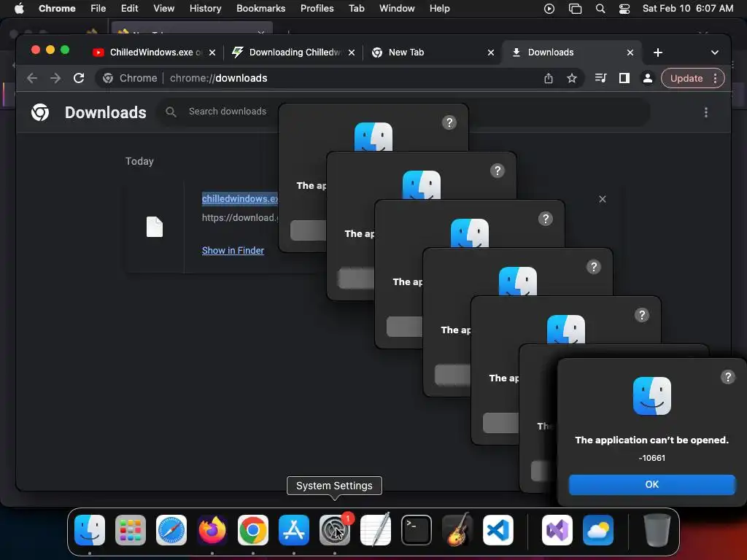Click the Update button in Chrome
The image size is (747, 560).
pyautogui.click(x=686, y=79)
